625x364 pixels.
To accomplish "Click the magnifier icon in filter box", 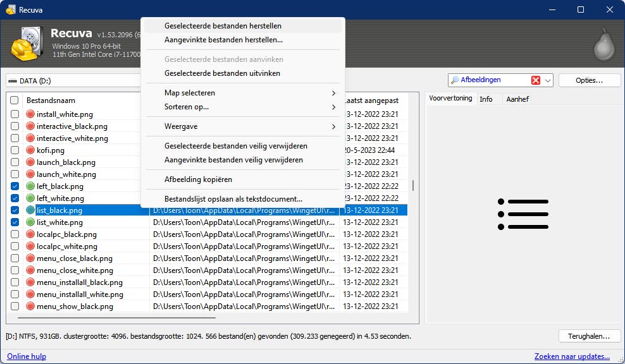I will (x=454, y=80).
